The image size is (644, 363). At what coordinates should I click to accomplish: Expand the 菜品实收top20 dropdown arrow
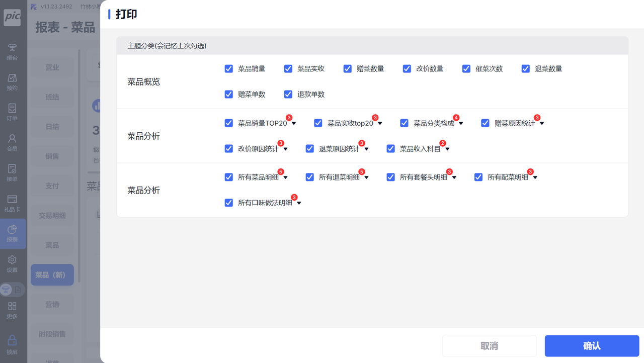(x=380, y=124)
